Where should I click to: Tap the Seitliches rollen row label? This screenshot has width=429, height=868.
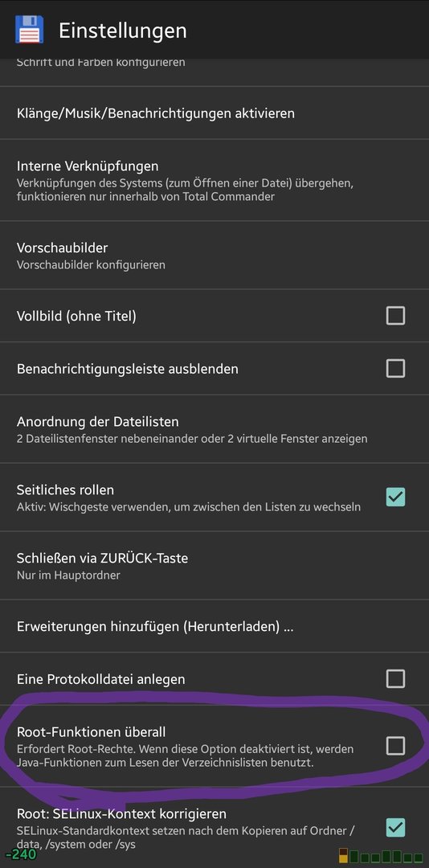[x=65, y=490]
